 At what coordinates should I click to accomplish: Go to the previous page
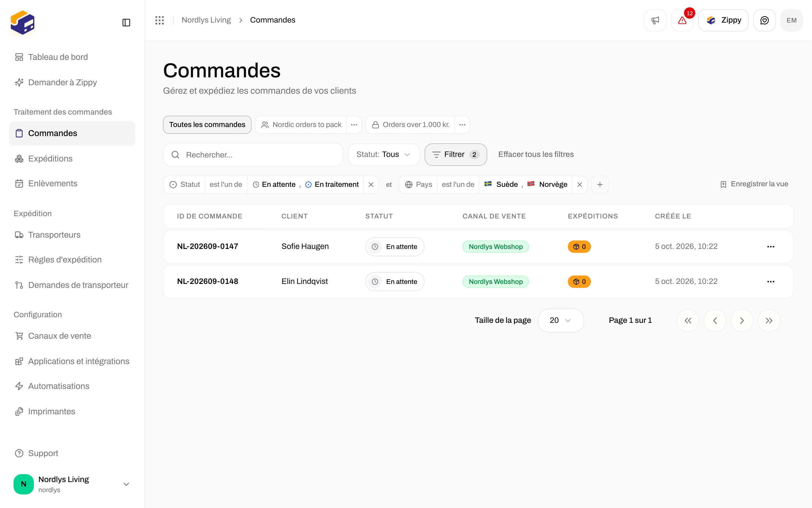point(715,321)
